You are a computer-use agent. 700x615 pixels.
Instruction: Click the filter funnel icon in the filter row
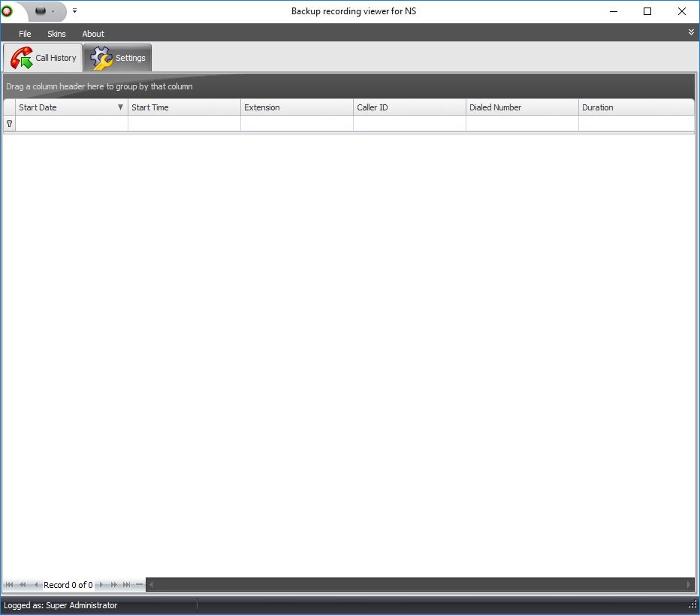click(x=9, y=123)
